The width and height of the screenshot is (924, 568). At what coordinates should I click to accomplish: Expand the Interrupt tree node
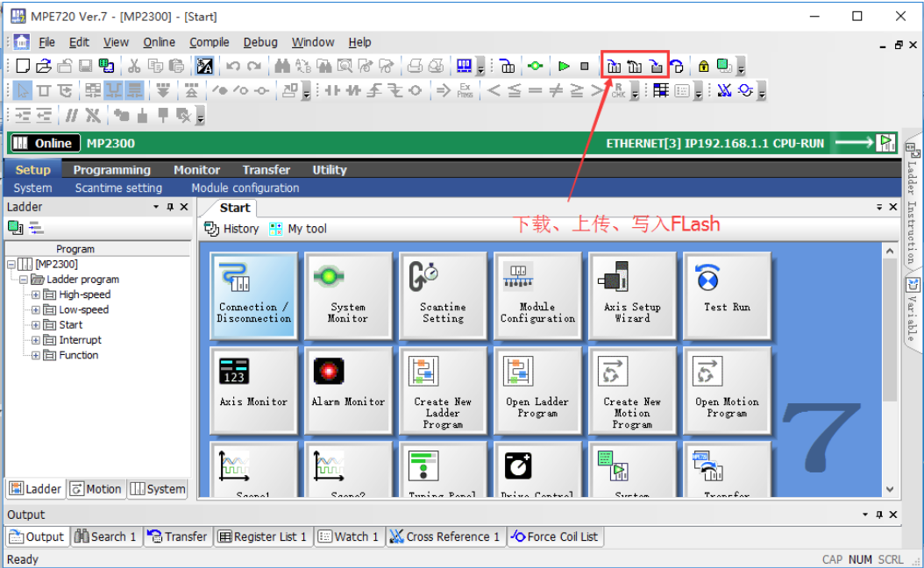36,340
